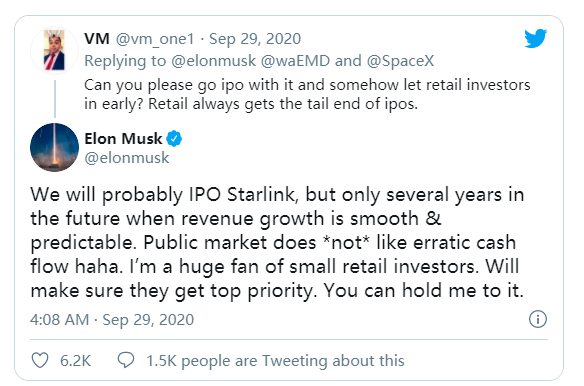584x386 pixels.
Task: Click the 6.2K likes count
Action: pyautogui.click(x=75, y=361)
